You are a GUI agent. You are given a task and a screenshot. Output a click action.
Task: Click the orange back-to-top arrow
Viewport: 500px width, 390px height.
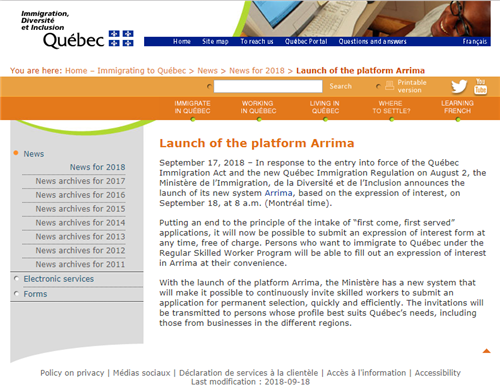(x=486, y=351)
